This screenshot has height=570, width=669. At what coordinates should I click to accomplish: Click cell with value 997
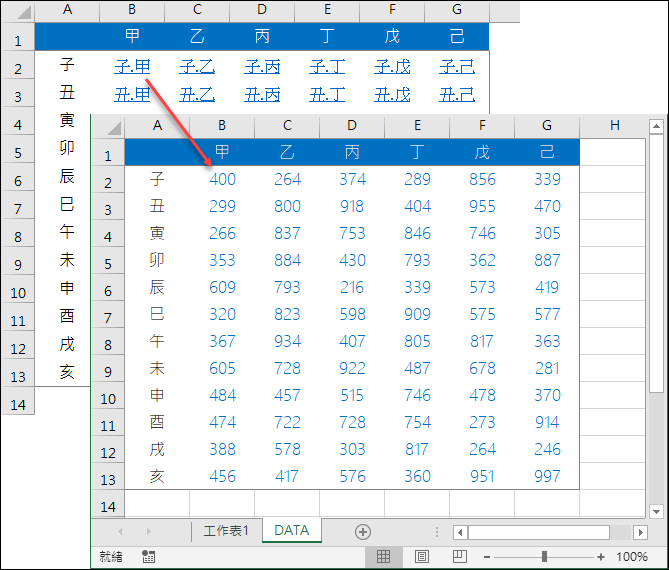click(x=547, y=476)
